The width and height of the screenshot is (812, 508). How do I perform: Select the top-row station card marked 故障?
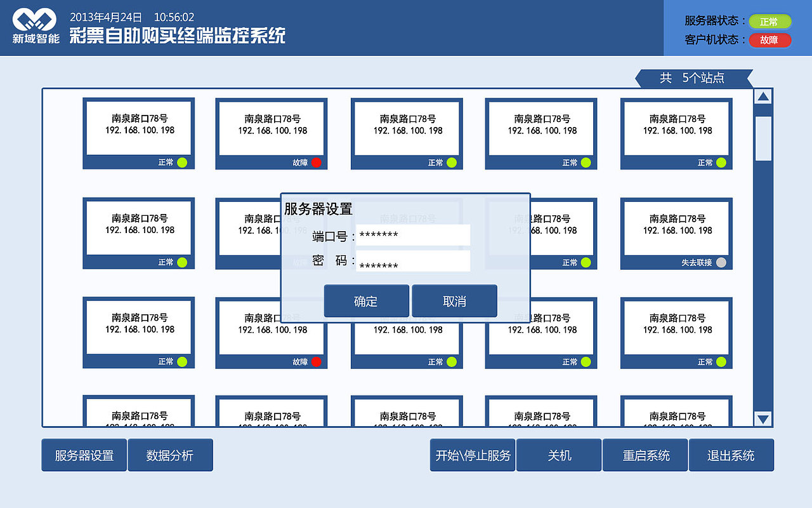point(272,133)
